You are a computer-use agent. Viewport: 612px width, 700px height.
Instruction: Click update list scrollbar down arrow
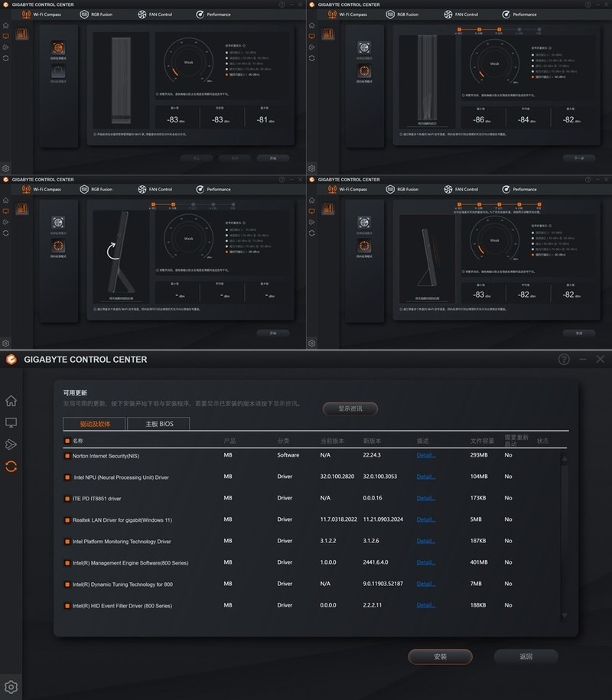pyautogui.click(x=565, y=615)
